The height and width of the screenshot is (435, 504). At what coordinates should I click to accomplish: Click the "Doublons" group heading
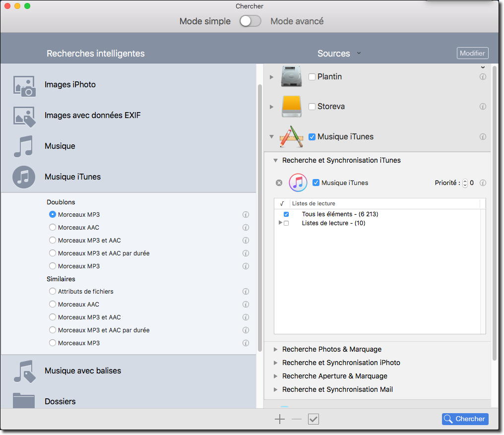pyautogui.click(x=61, y=202)
